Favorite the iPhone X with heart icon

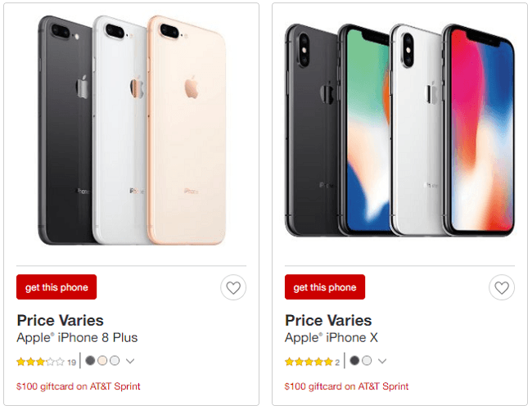(x=502, y=287)
